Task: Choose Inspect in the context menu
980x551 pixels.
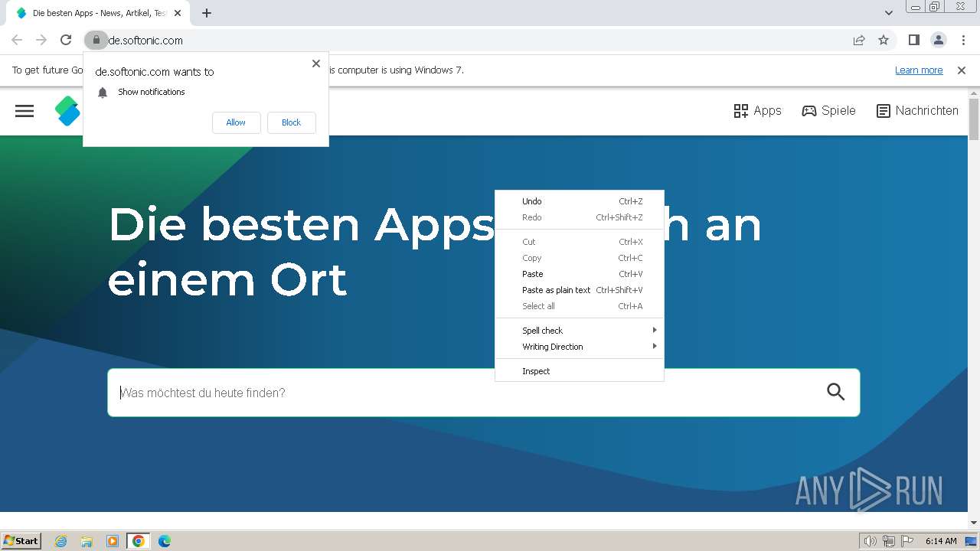Action: (580, 371)
